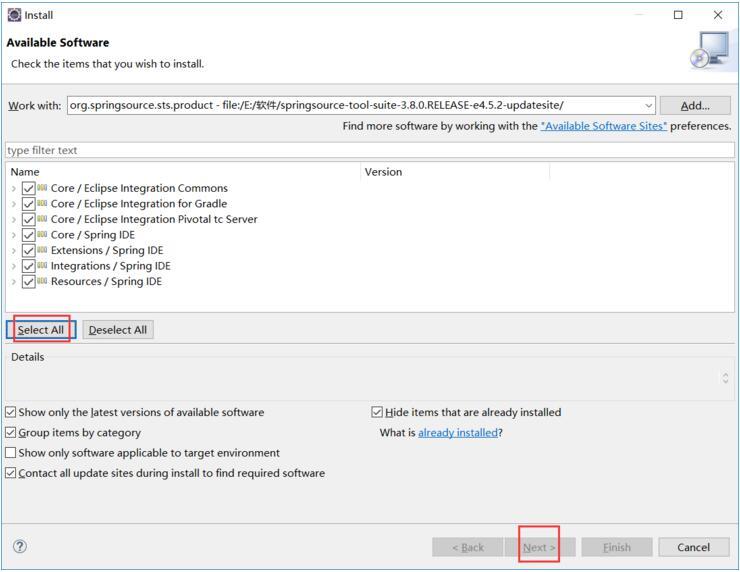Click the Next > button
Viewport: 740px width, 572px height.
click(x=539, y=547)
